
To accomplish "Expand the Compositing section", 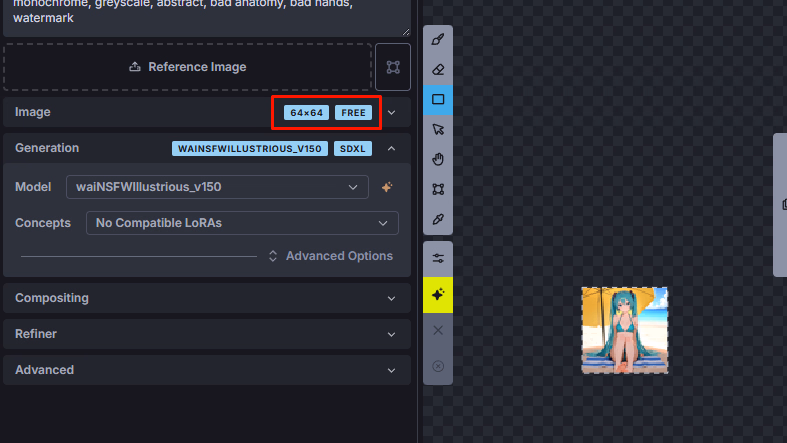I will pyautogui.click(x=206, y=298).
